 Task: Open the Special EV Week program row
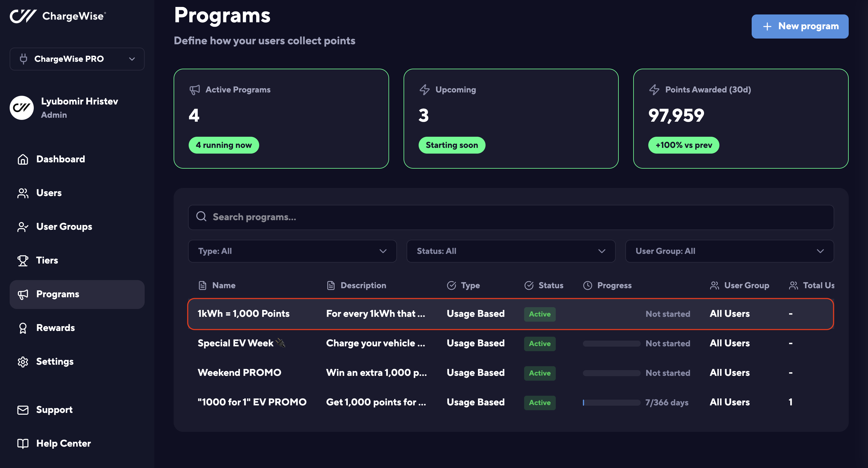[236, 343]
